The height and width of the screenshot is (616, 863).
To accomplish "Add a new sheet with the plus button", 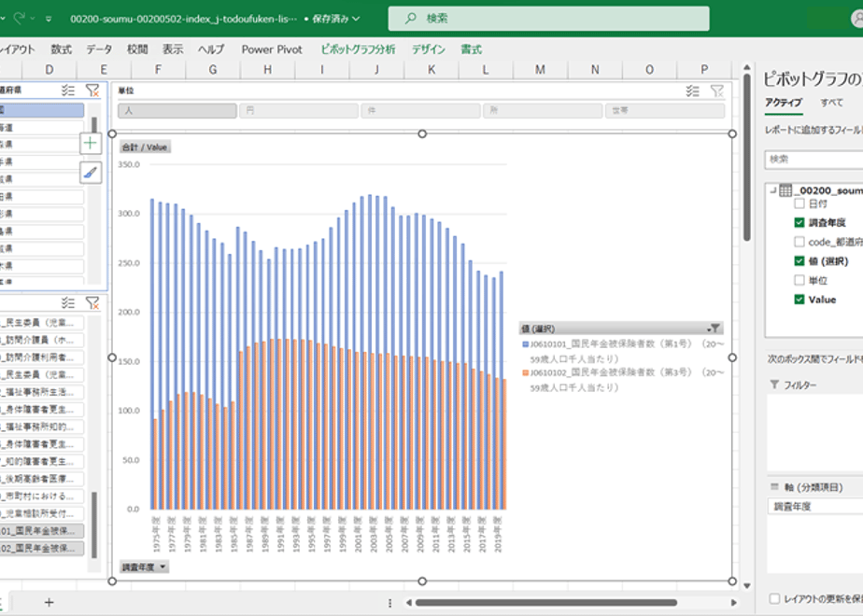I will [x=49, y=602].
